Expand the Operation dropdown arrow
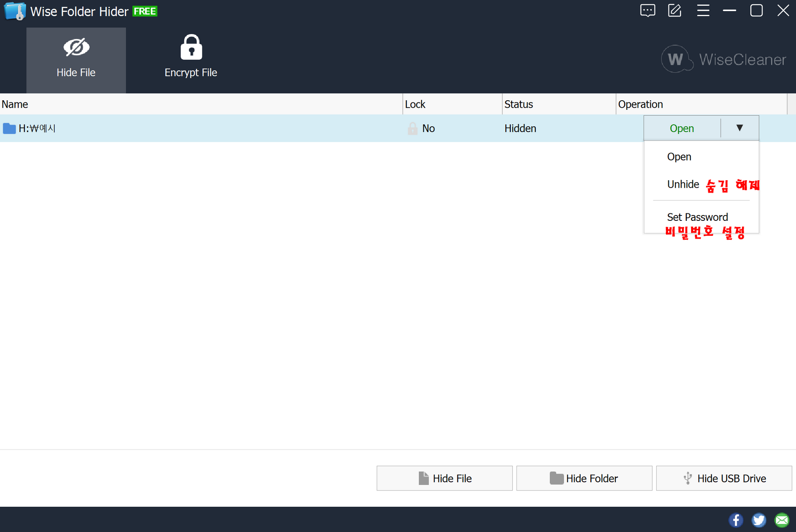The image size is (796, 532). point(740,128)
